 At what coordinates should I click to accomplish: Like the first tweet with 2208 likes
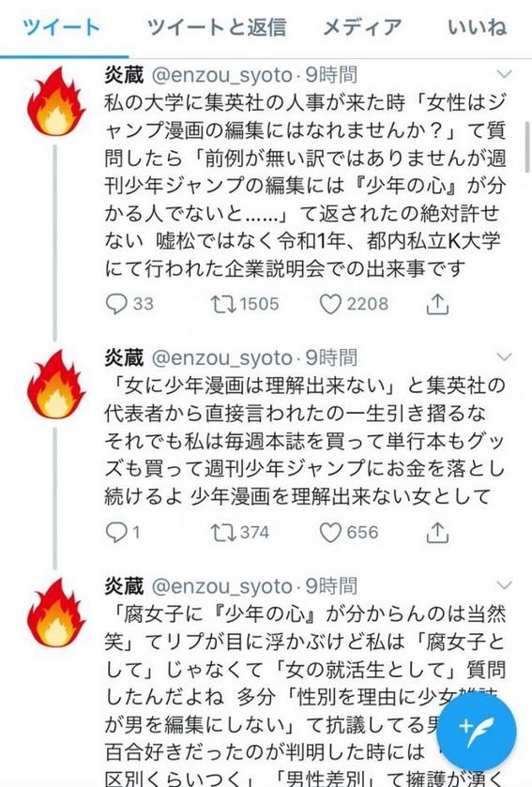(354, 304)
